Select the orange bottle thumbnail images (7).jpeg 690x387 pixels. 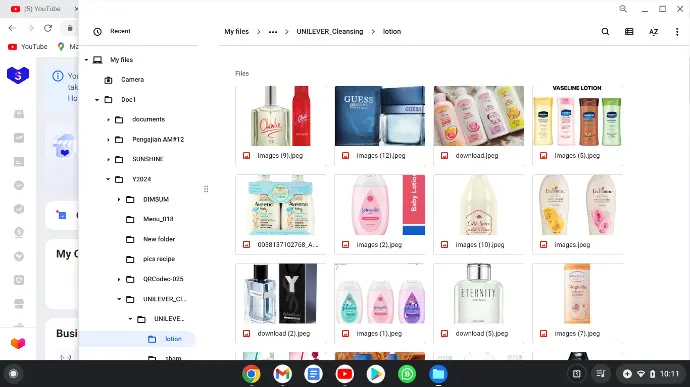tap(577, 294)
